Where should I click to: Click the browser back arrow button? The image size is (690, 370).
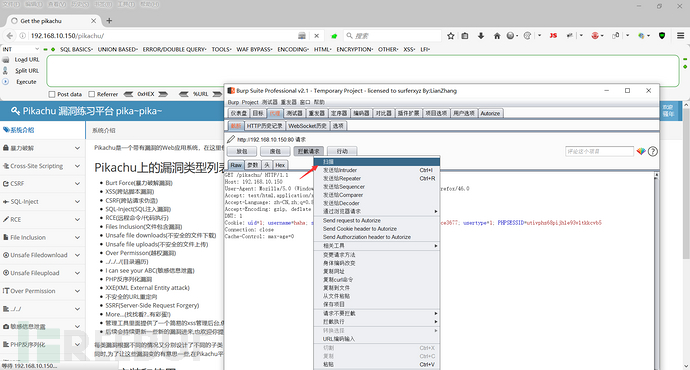coord(10,36)
